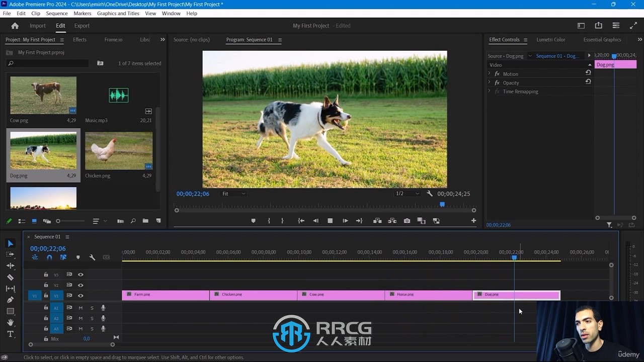The height and width of the screenshot is (362, 644).
Task: Select the Hand tool
Action: pos(10,323)
